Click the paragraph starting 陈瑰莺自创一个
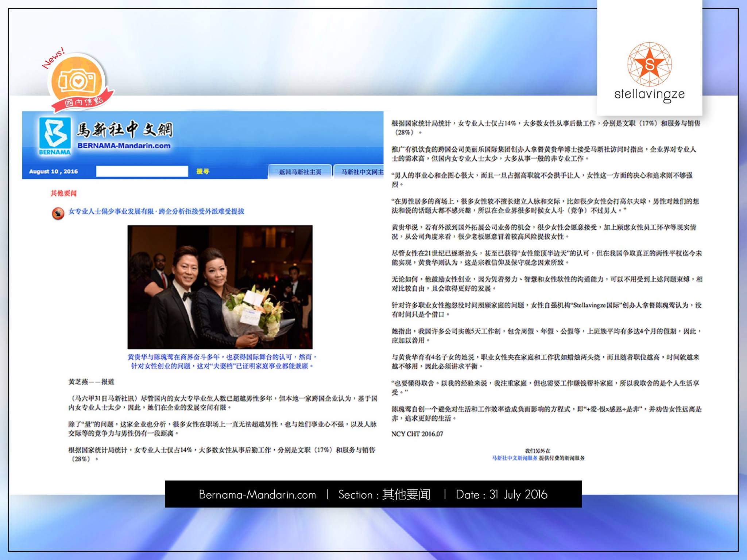 click(546, 413)
